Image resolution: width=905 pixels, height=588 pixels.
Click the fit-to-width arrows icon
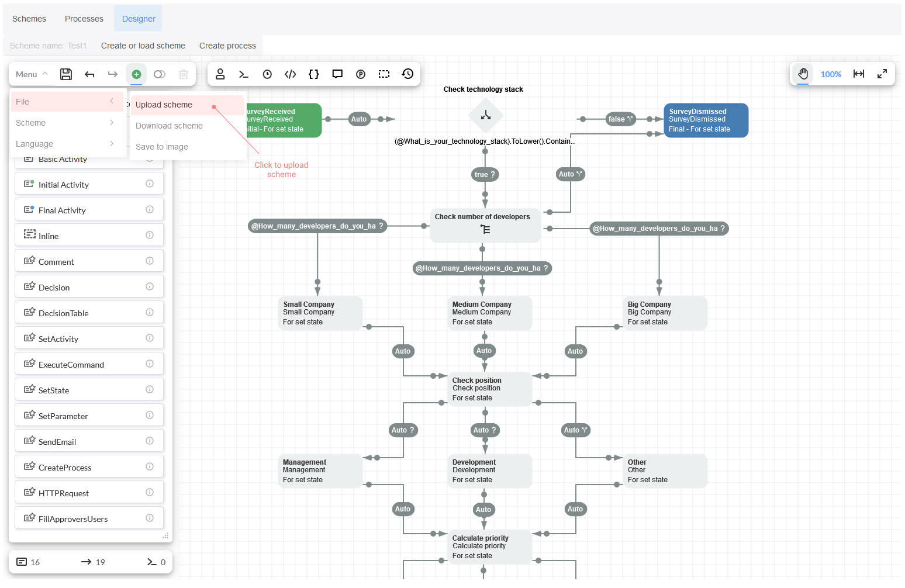[859, 74]
